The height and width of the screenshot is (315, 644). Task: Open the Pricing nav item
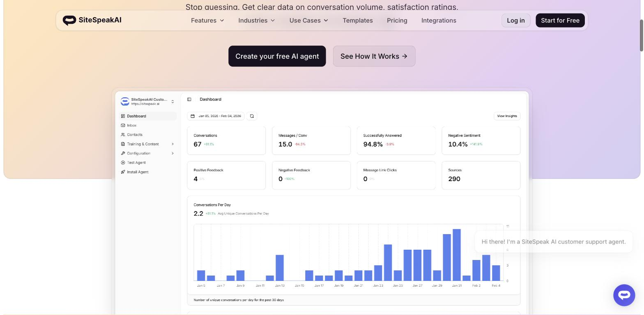397,21
